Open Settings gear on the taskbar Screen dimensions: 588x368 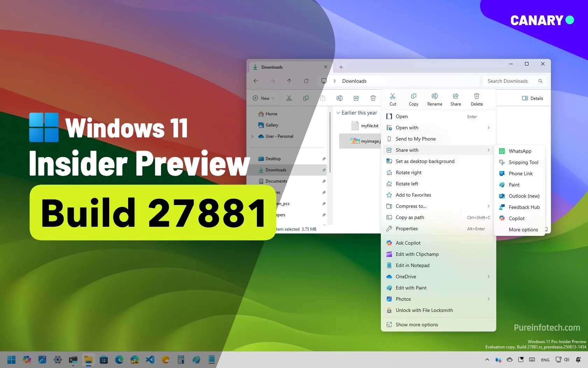coord(58,360)
